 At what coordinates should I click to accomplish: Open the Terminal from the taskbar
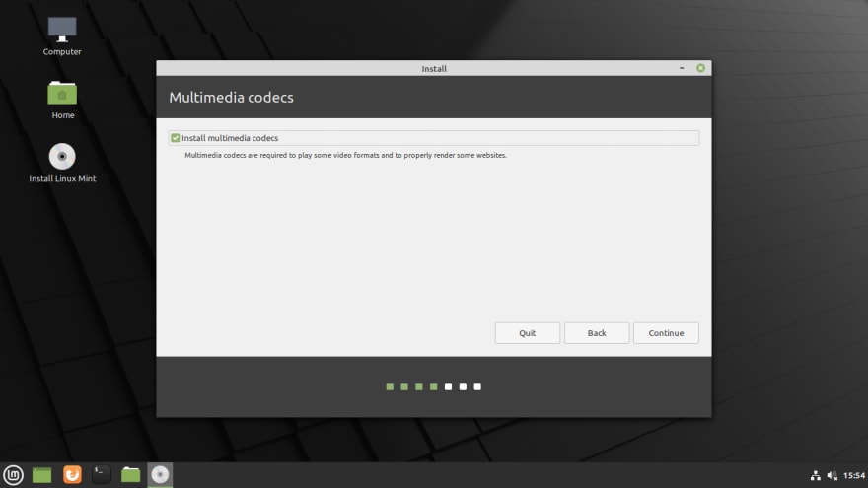point(102,475)
